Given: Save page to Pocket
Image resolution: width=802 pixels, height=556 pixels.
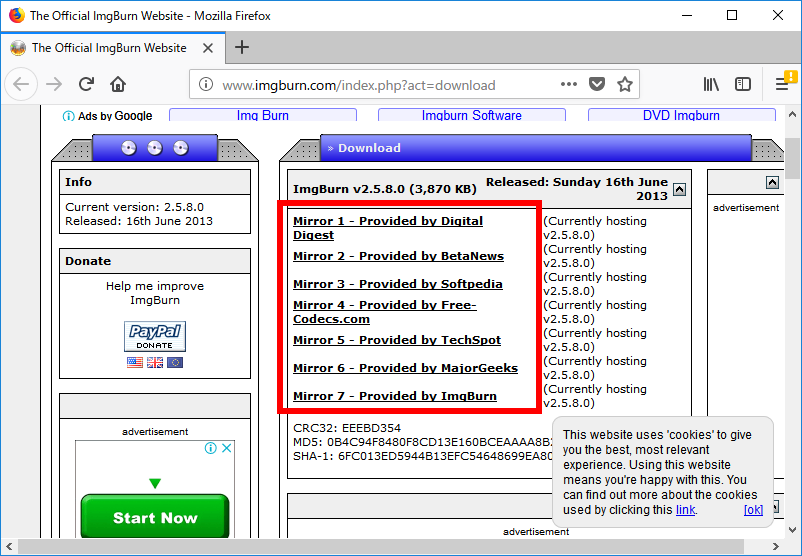Looking at the screenshot, I should tap(597, 84).
